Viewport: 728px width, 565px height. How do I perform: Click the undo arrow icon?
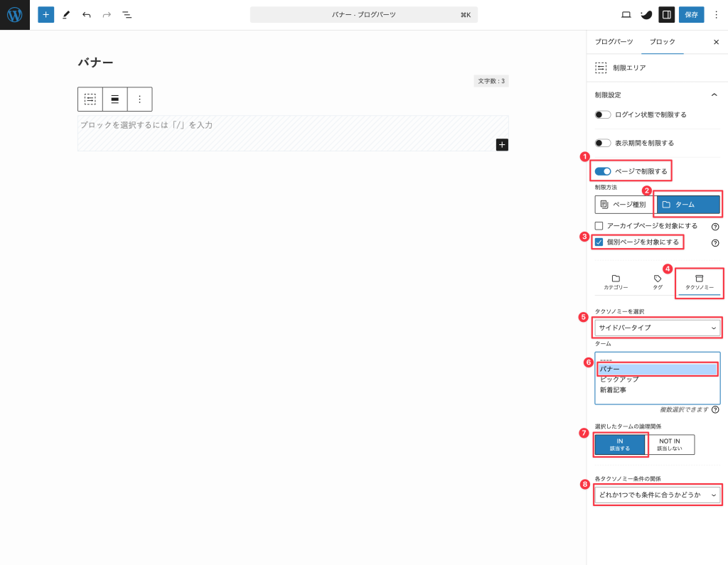[85, 14]
